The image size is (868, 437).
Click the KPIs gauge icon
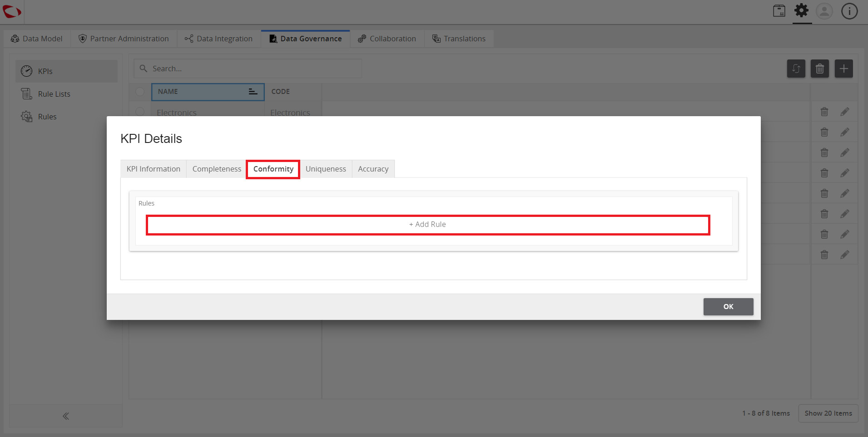click(x=27, y=71)
